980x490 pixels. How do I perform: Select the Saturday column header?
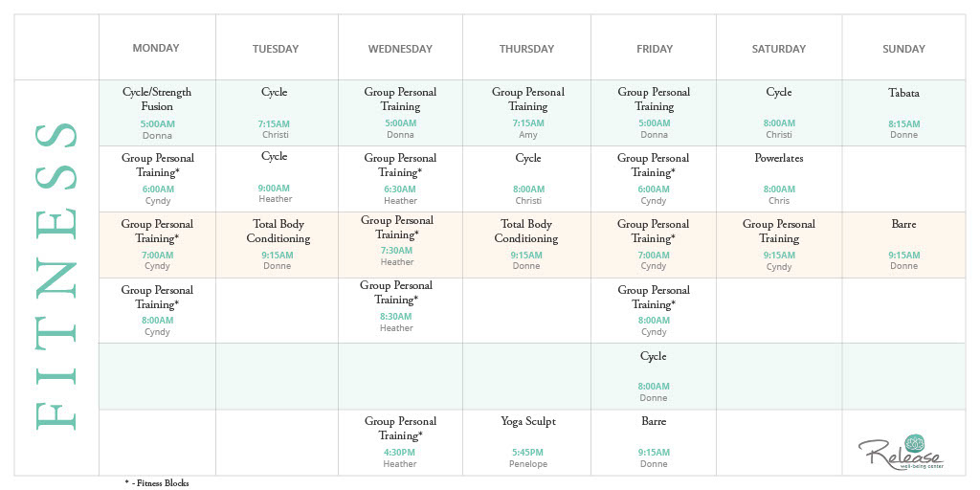779,49
